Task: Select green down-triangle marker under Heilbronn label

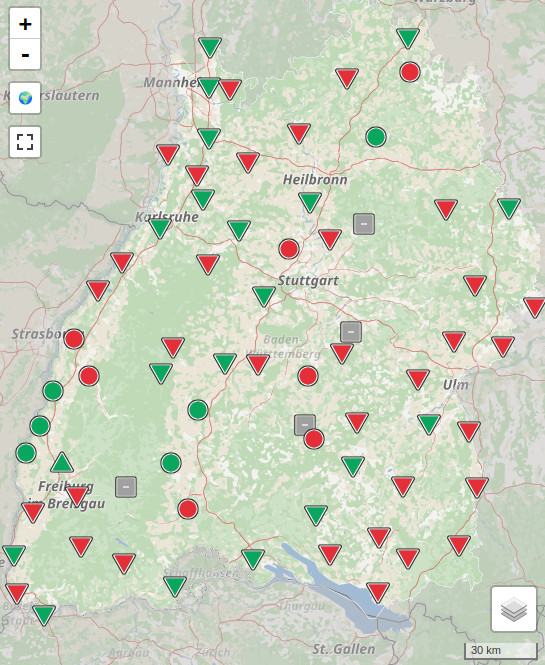Action: click(310, 202)
